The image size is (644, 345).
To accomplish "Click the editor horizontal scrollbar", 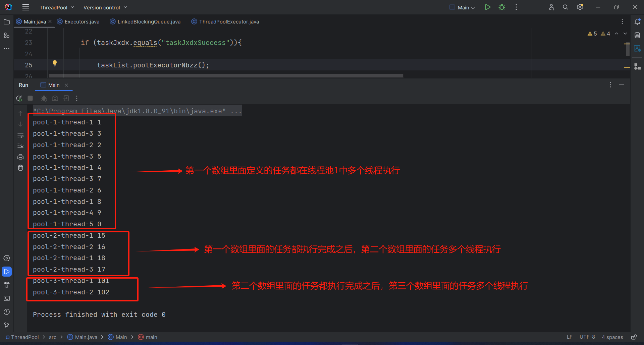I will [226, 76].
